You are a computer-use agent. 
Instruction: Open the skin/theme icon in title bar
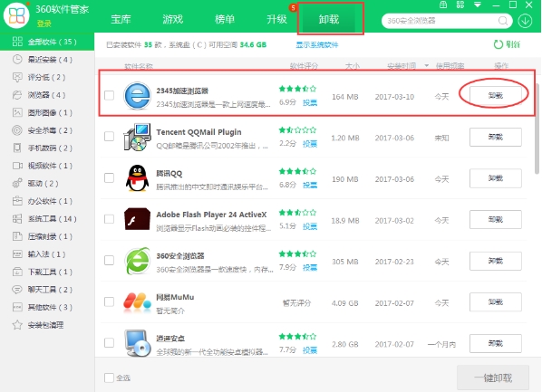(443, 5)
